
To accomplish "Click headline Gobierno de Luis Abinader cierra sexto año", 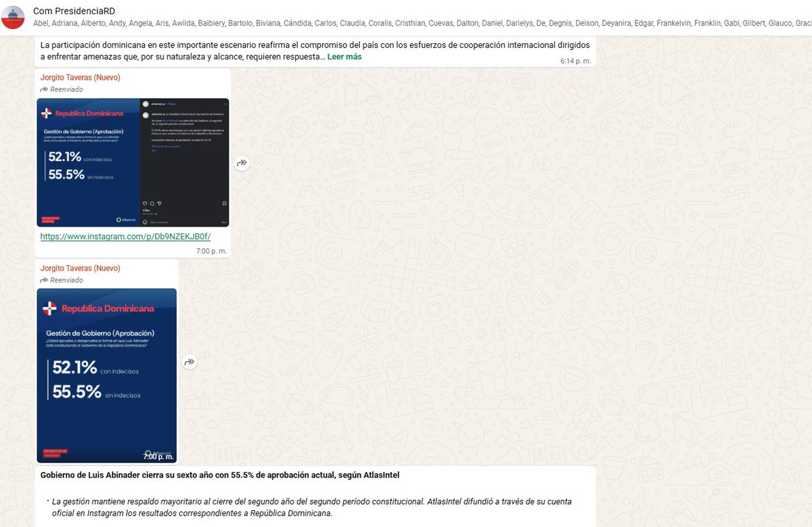I will [x=220, y=476].
